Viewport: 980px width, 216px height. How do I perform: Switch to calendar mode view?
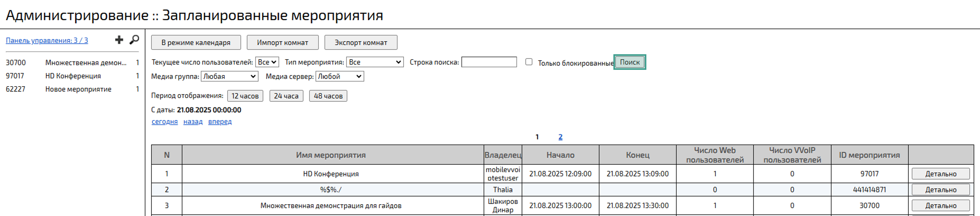point(196,43)
